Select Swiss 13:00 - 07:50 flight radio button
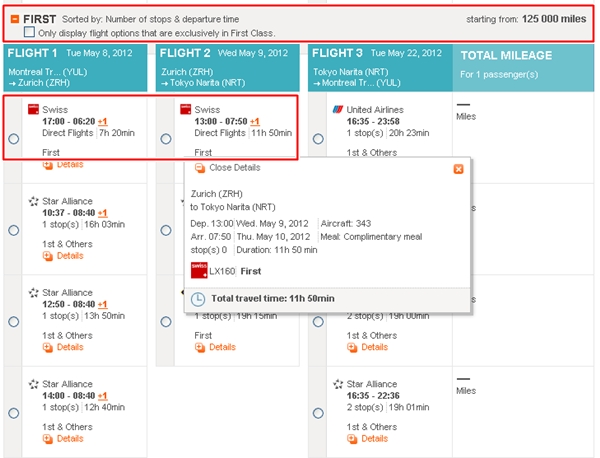Image resolution: width=600 pixels, height=458 pixels. pos(166,139)
